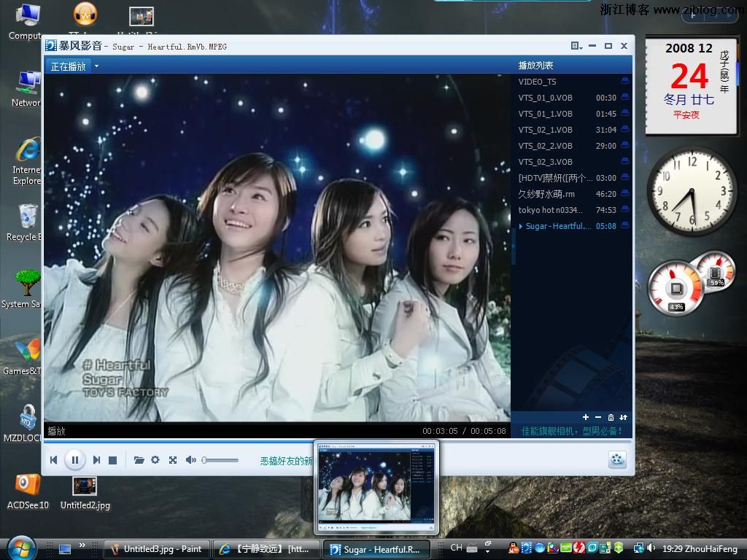Jump to the previous track

[54, 459]
